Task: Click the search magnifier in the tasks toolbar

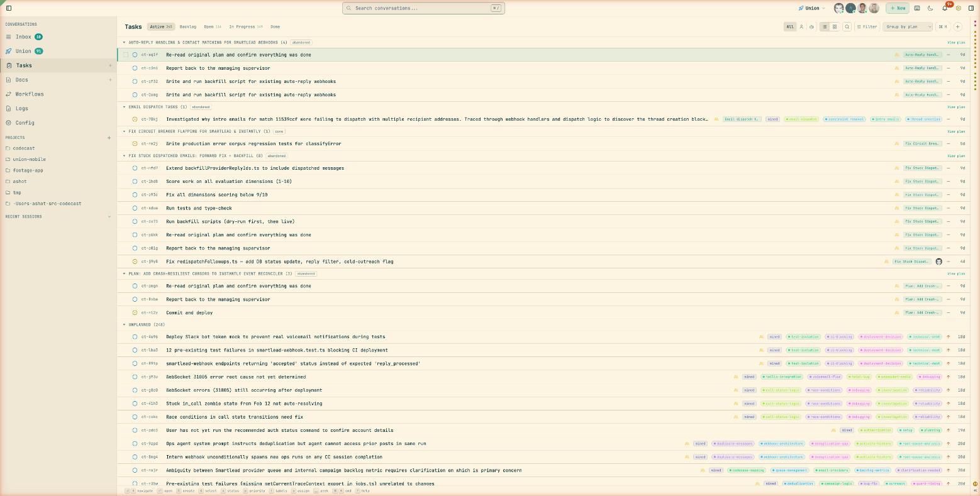Action: (847, 27)
